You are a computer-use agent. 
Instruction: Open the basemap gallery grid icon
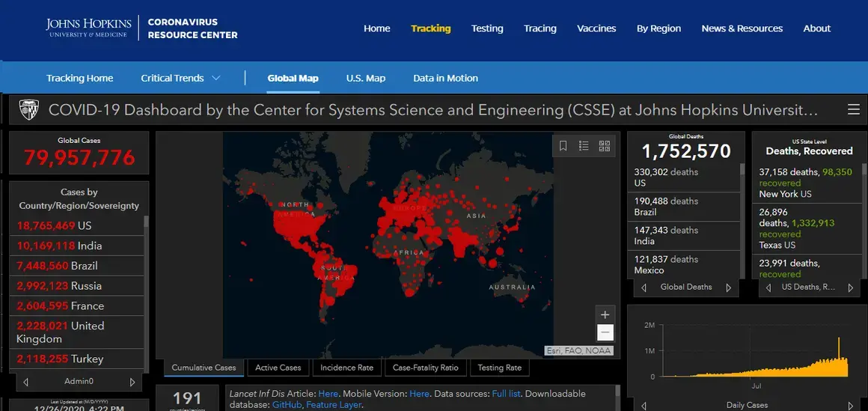point(605,145)
